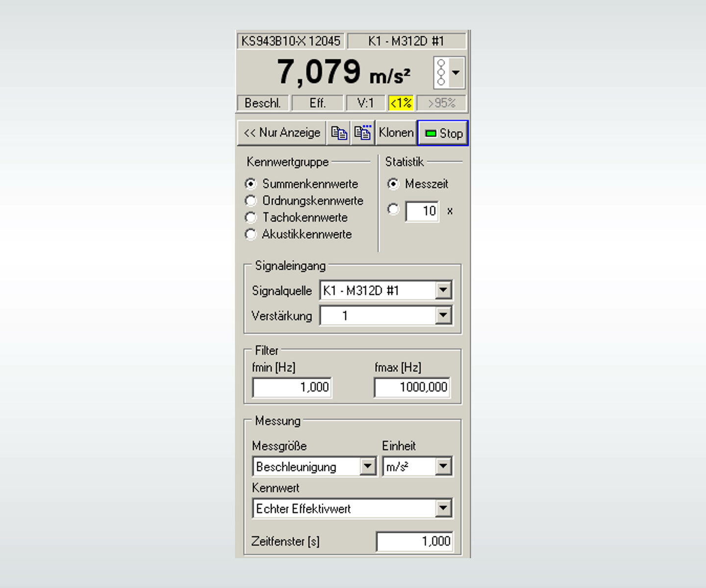Open the Signalquelle dropdown
Screen dimensions: 706x588
[443, 290]
